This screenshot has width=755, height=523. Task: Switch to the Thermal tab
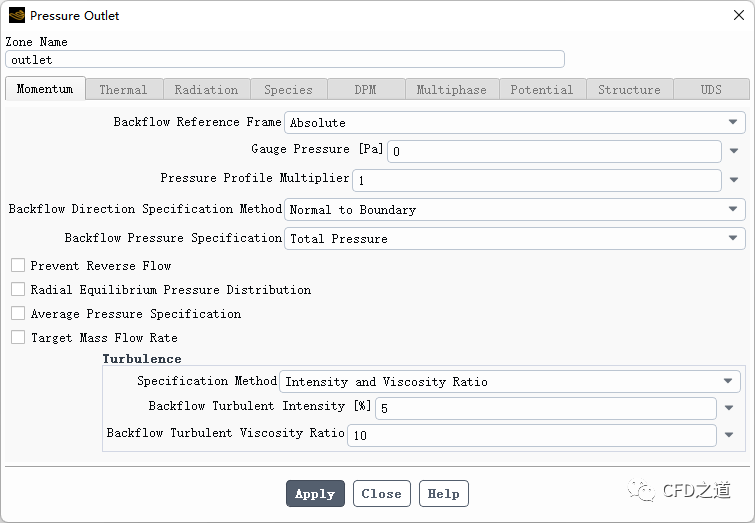coord(123,90)
